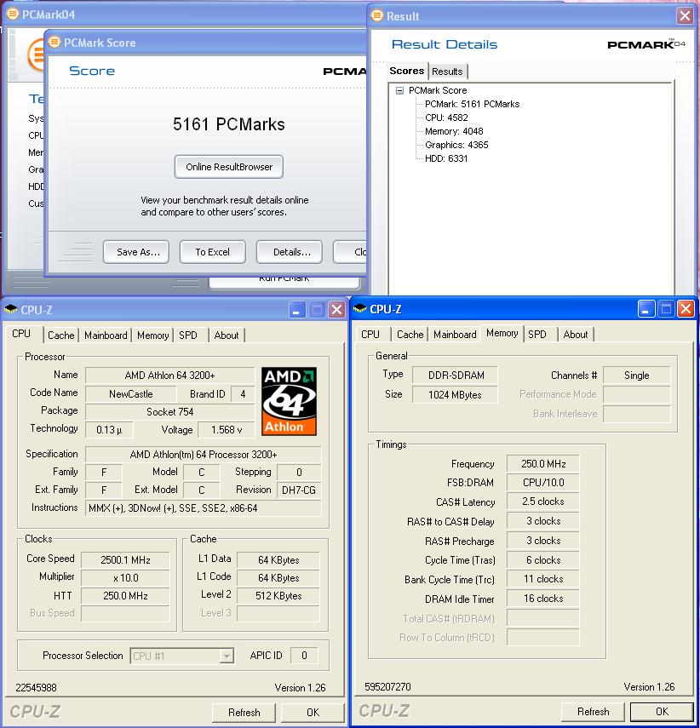Click Refresh in right CPU-Z window

(x=594, y=711)
